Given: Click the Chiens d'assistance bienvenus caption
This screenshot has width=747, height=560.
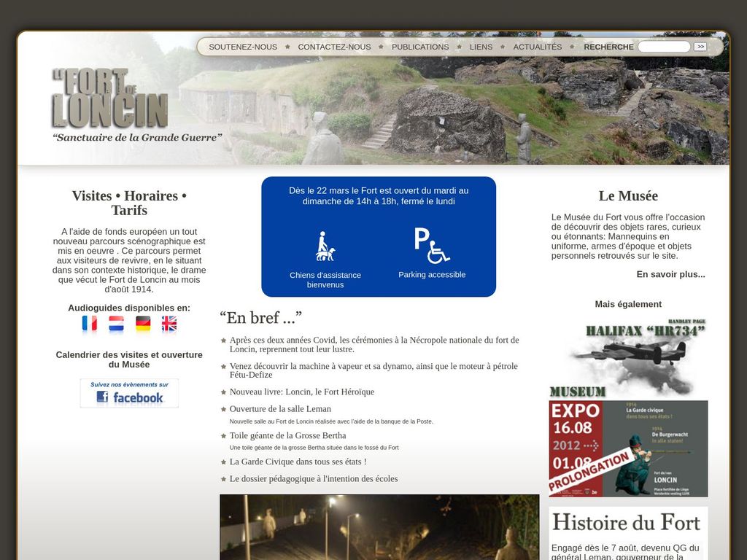Looking at the screenshot, I should tap(325, 280).
